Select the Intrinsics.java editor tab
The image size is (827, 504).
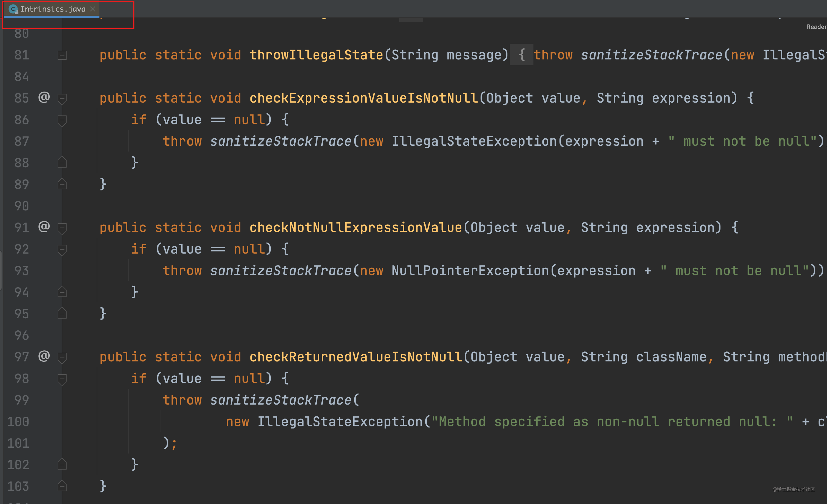(x=52, y=9)
